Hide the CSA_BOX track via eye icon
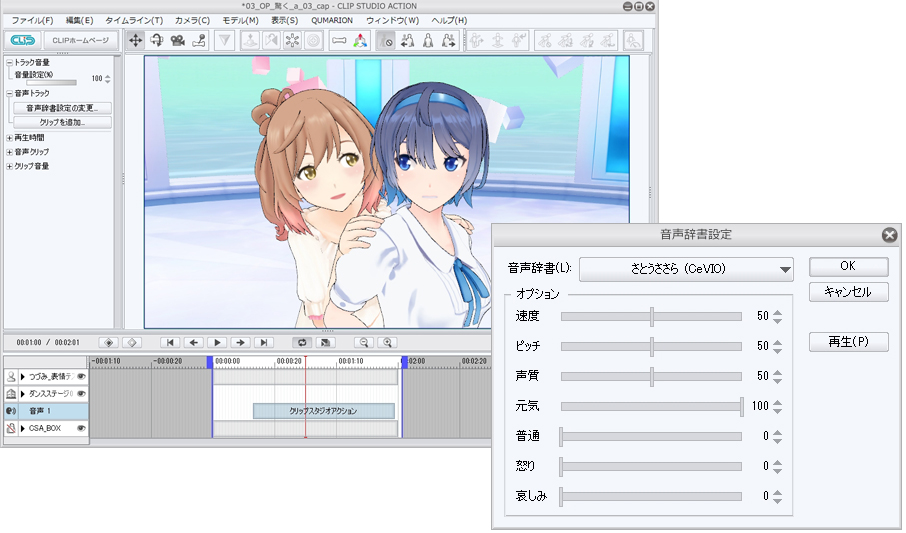Viewport: 906px width, 533px height. [81, 428]
